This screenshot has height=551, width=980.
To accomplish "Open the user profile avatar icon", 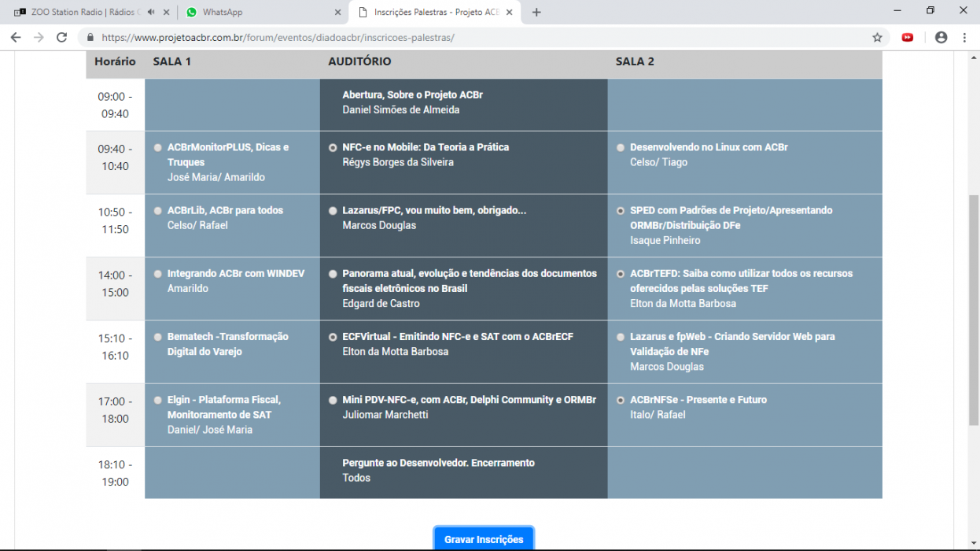I will point(941,37).
